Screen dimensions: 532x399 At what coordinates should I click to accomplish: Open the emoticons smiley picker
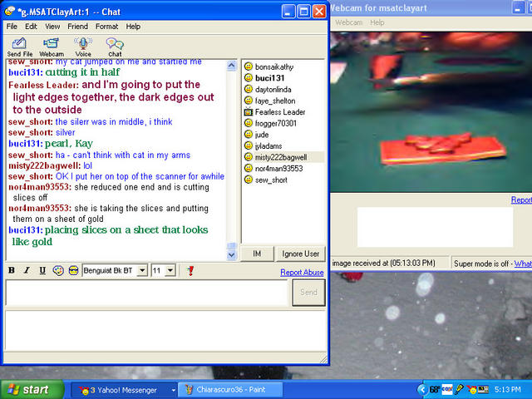click(73, 270)
